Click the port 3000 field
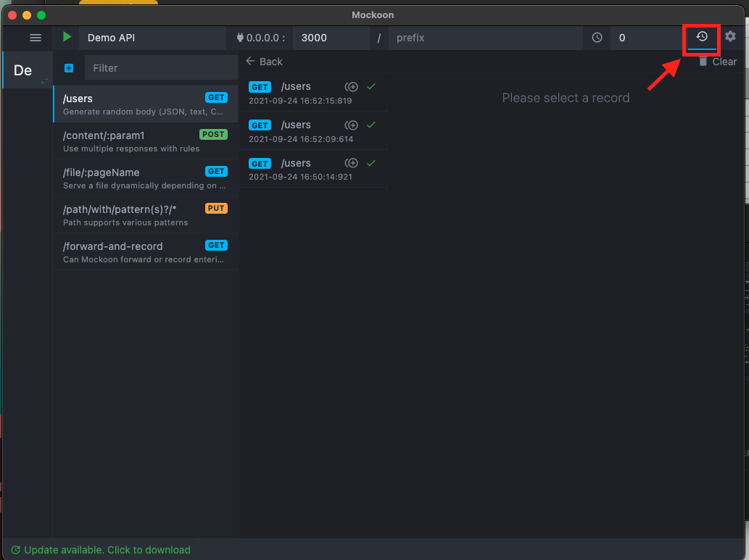 point(331,36)
